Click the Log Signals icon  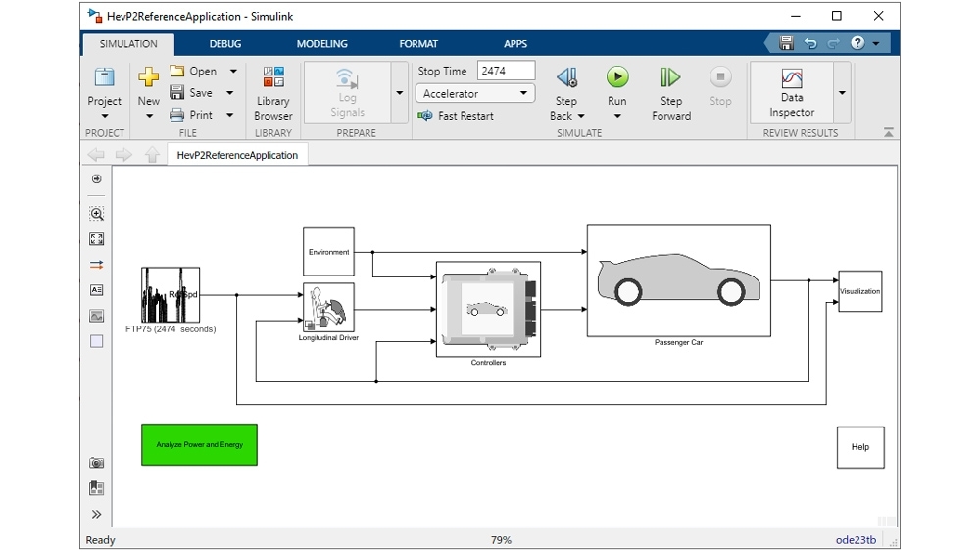point(347,78)
